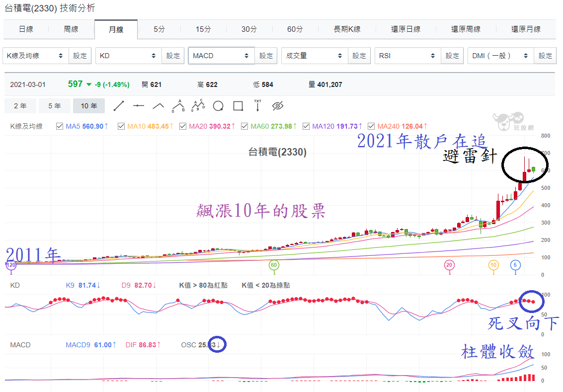Switch to the 5分 tab
Viewport: 563px width, 392px height.
pyautogui.click(x=160, y=29)
